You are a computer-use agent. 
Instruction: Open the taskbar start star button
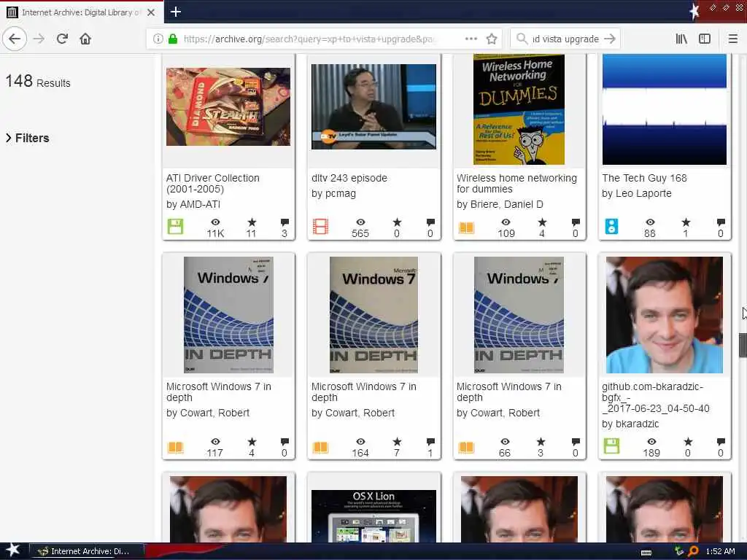click(12, 551)
